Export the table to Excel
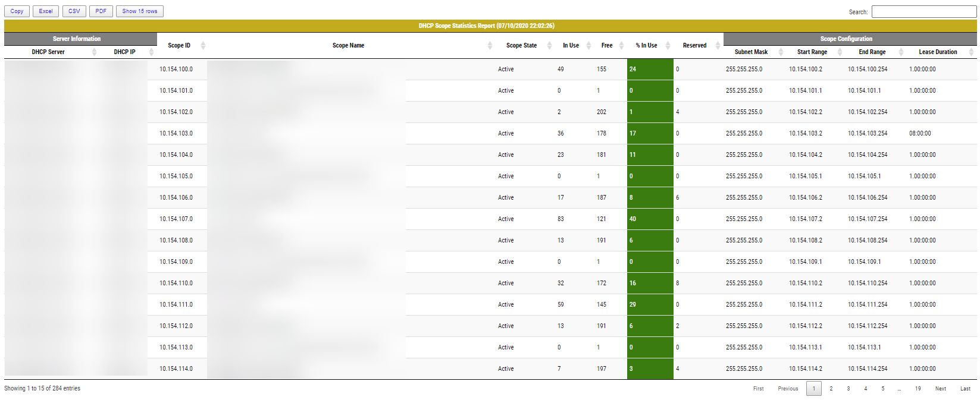 coord(46,11)
